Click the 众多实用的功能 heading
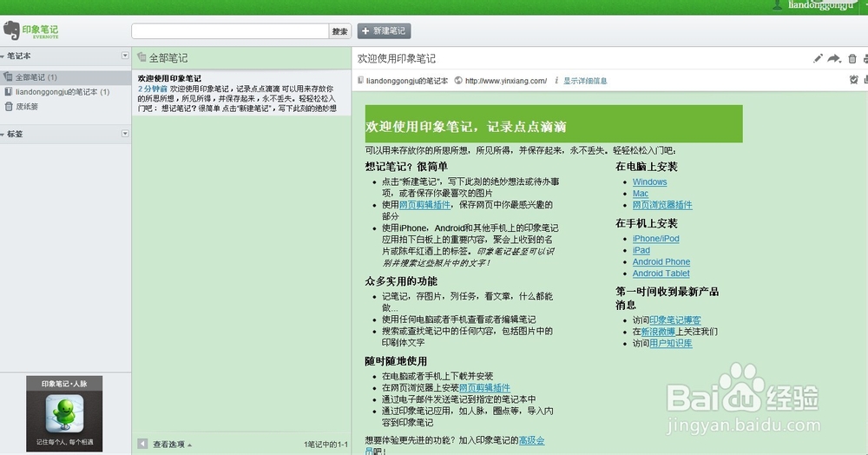The height and width of the screenshot is (455, 868). click(401, 281)
